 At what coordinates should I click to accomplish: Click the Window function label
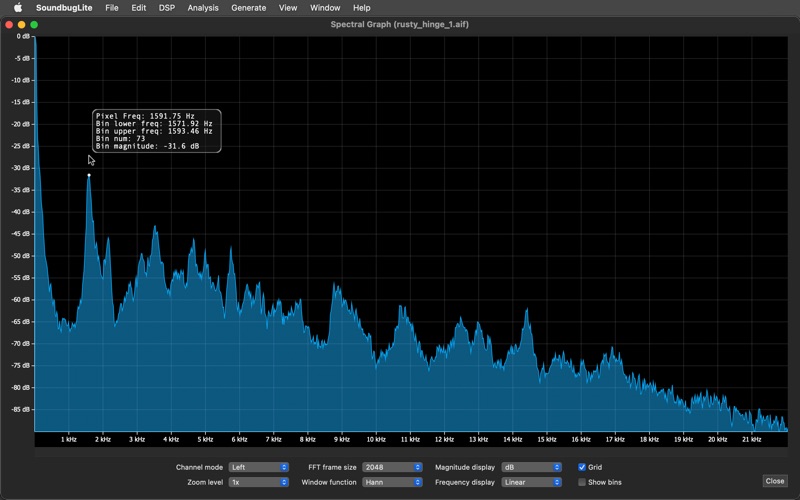tap(329, 482)
